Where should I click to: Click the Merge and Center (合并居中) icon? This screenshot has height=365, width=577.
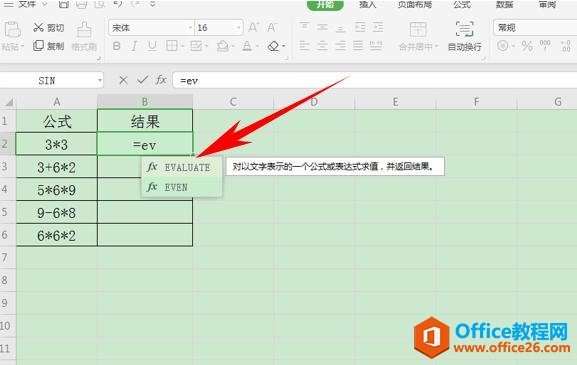pyautogui.click(x=418, y=29)
